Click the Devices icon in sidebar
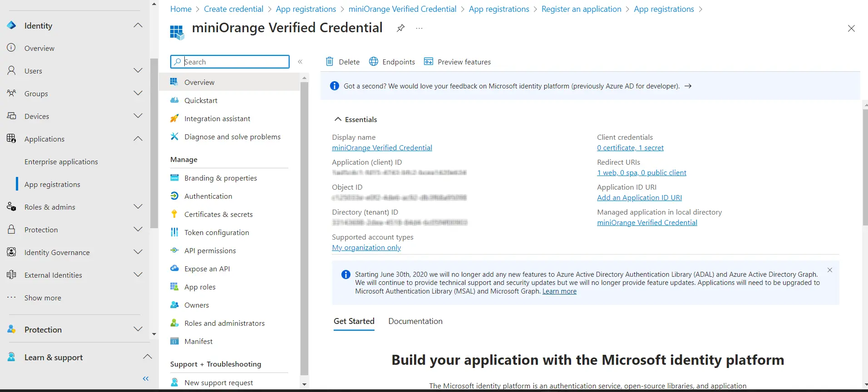This screenshot has height=392, width=868. click(x=11, y=116)
